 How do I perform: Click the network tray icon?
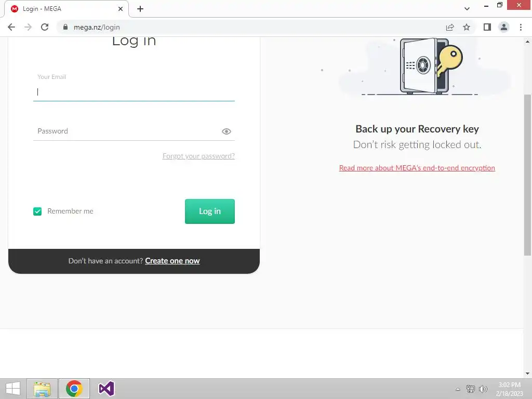(x=471, y=389)
